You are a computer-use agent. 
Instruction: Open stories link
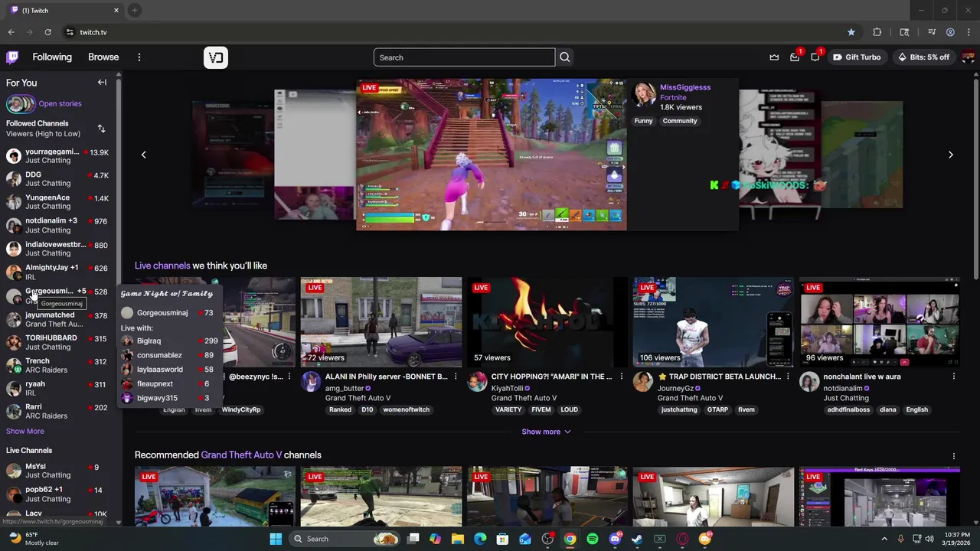pos(60,103)
